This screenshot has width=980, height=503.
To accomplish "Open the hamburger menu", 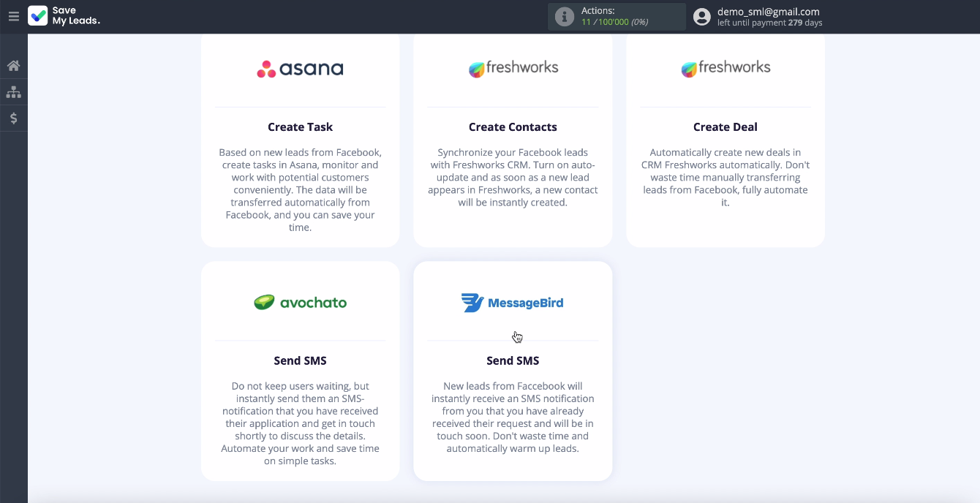I will pyautogui.click(x=13, y=16).
